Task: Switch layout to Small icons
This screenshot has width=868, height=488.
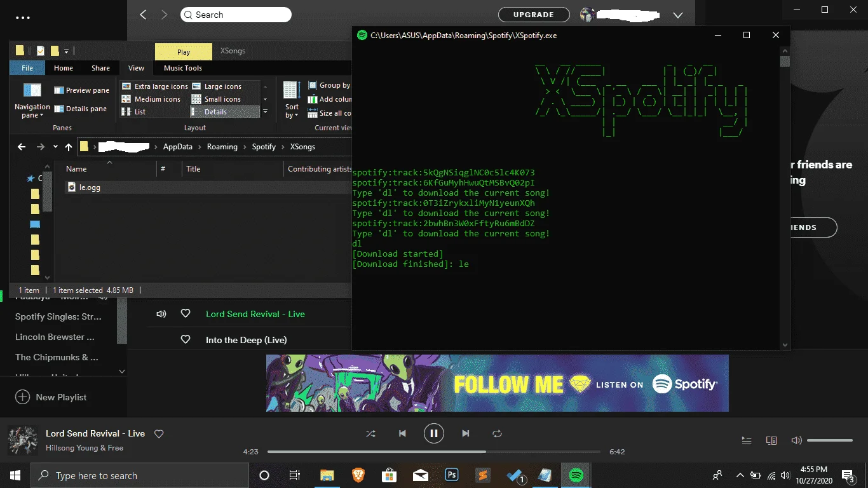Action: point(216,99)
